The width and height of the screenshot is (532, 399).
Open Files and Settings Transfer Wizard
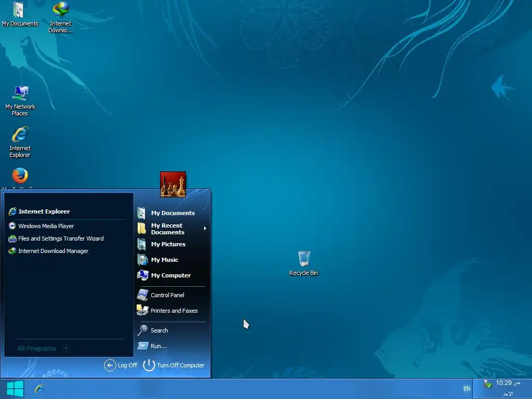coord(56,238)
